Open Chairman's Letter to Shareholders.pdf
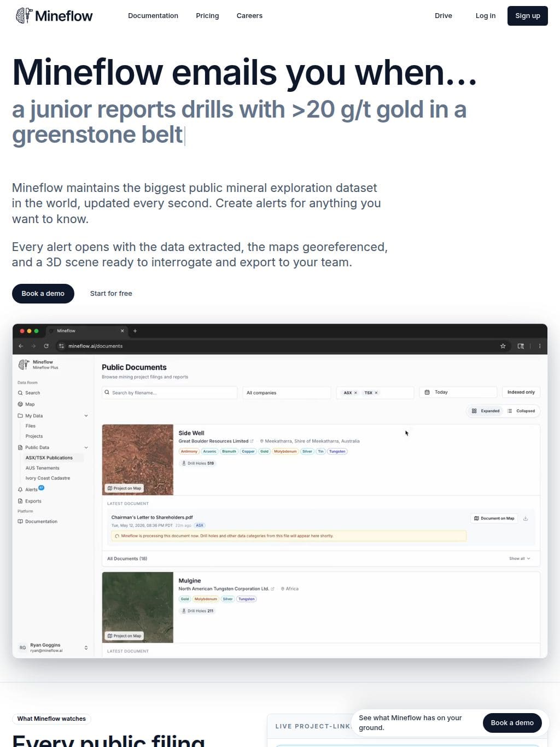Screen dimensions: 560x747 (152, 517)
